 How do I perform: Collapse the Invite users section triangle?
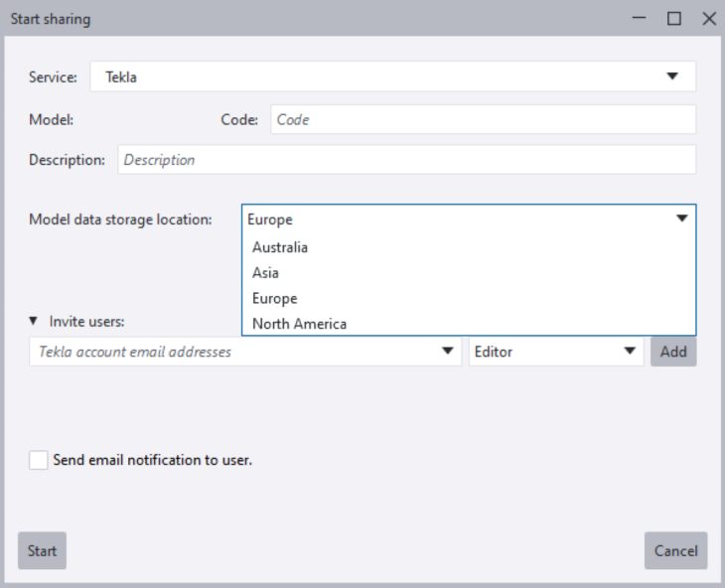[34, 321]
